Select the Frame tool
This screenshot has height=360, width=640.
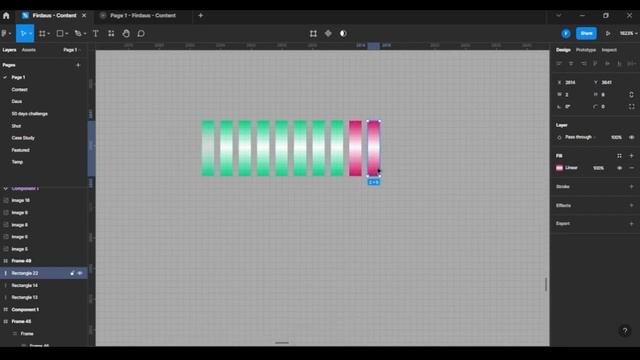42,33
